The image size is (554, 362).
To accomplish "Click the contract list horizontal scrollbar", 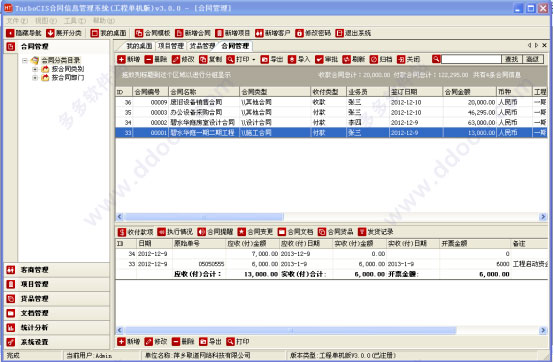I will click(331, 216).
